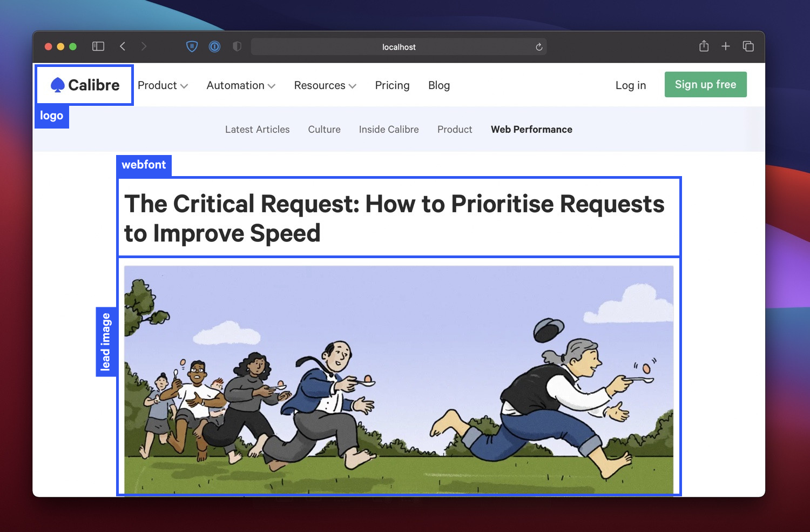Expand the Product dropdown in the navbar
Image resolution: width=810 pixels, height=532 pixels.
coord(163,85)
